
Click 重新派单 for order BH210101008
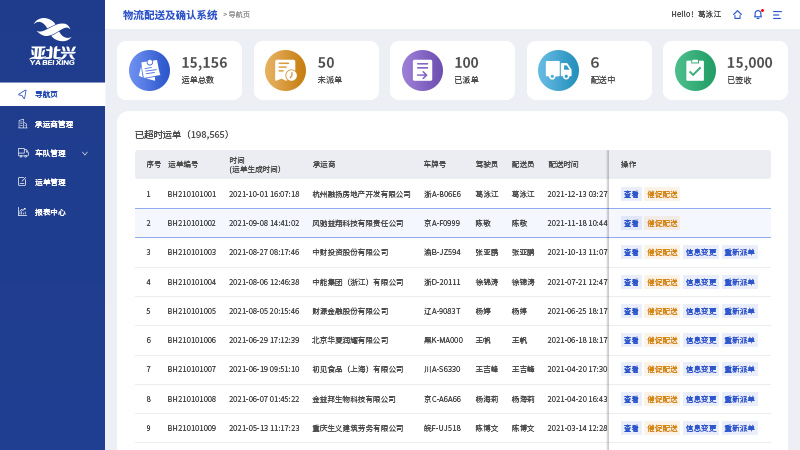[x=740, y=399]
